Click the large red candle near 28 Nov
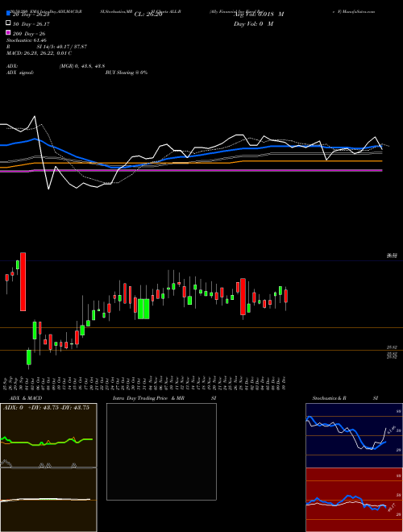This screenshot has height=532, width=403. 243,297
